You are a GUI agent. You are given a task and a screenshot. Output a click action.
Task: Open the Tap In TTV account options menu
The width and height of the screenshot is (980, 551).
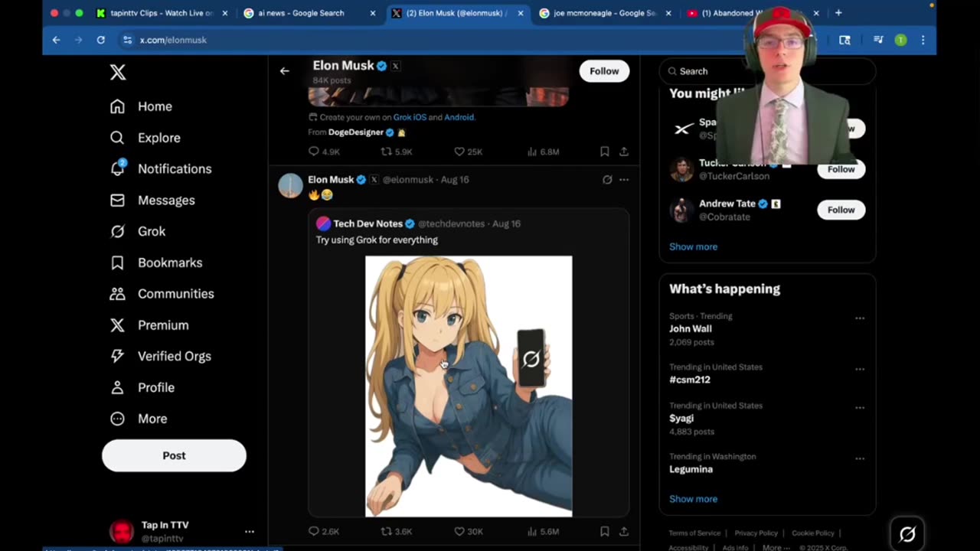click(249, 531)
